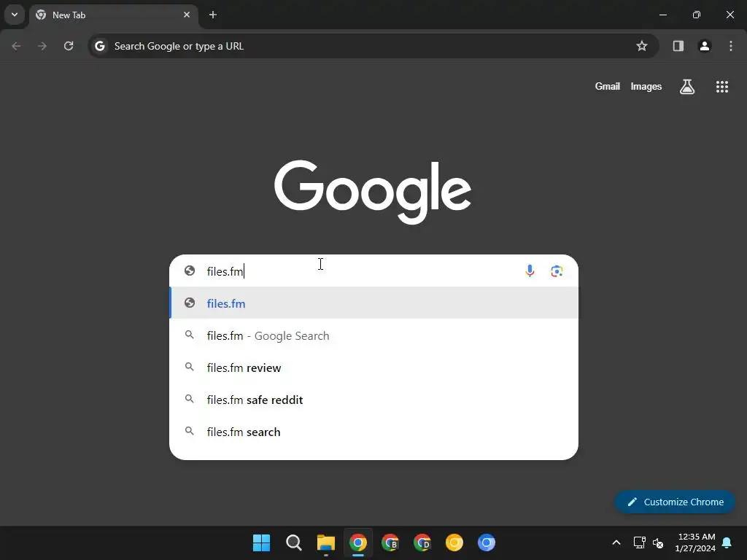This screenshot has width=747, height=560.
Task: Open the Chrome three-dot menu
Action: tap(731, 46)
